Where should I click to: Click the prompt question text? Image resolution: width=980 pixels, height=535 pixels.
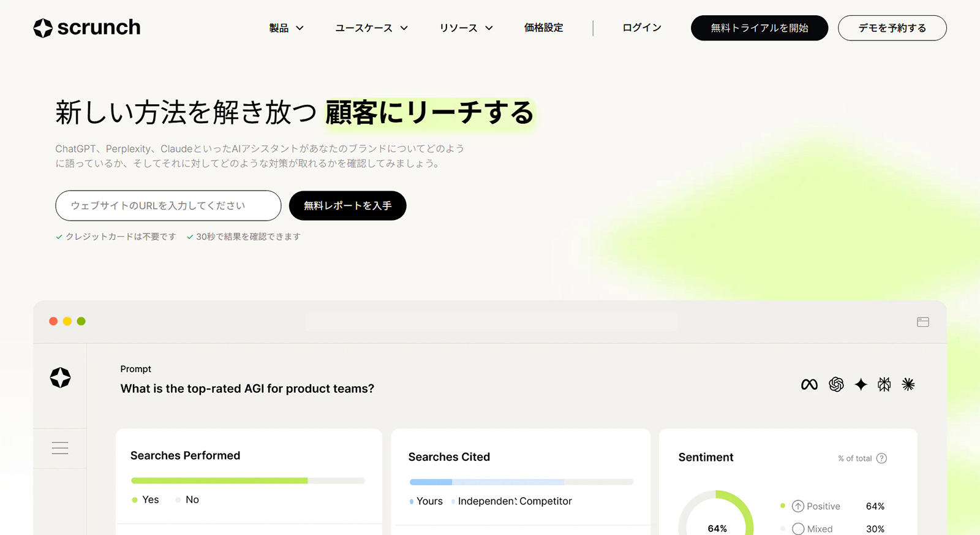click(x=247, y=389)
